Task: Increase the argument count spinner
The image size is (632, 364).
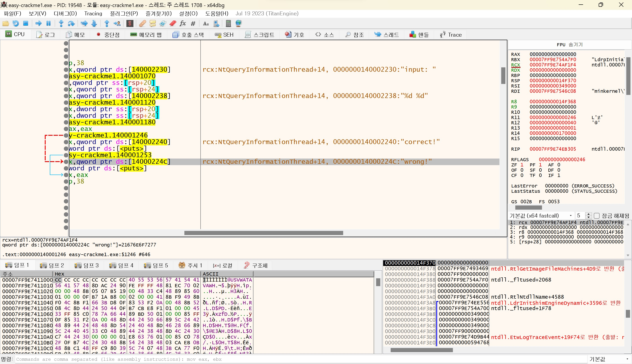Action: [x=589, y=214]
